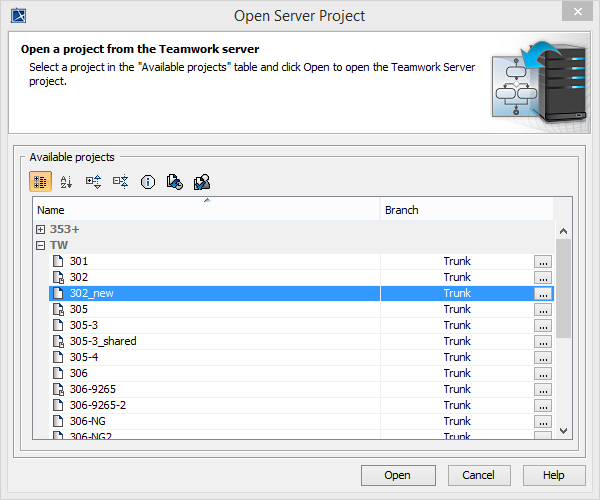Viewport: 600px width, 500px height.
Task: Open branch selector ellipsis for 306
Action: point(543,374)
